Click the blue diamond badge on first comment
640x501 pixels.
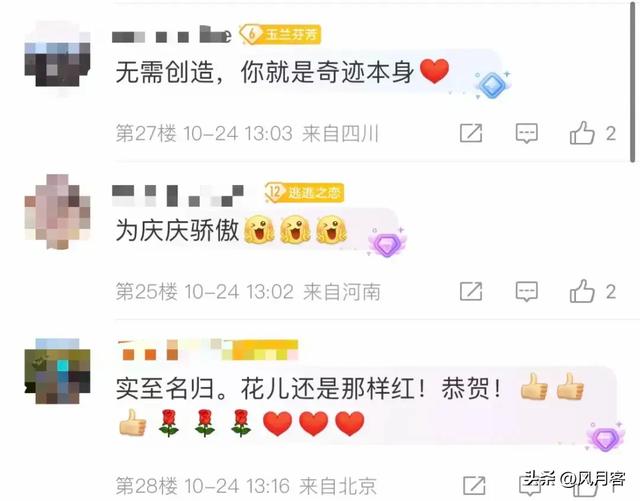coord(492,85)
